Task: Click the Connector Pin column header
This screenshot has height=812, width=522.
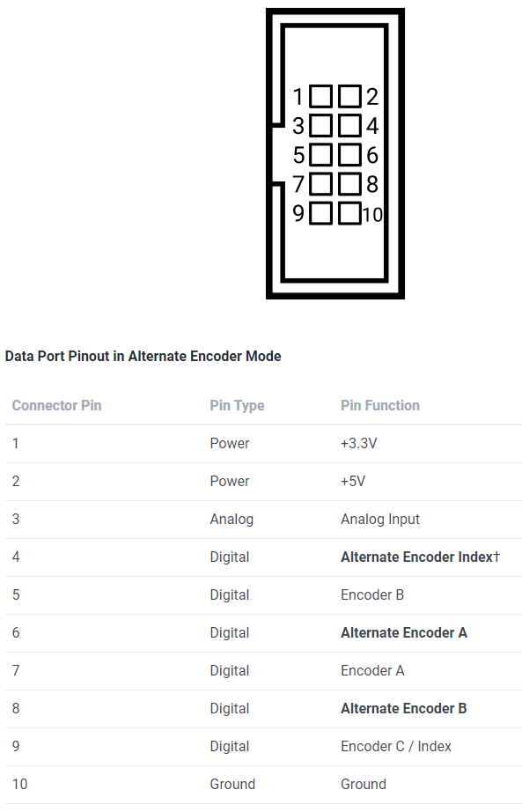Action: click(56, 405)
